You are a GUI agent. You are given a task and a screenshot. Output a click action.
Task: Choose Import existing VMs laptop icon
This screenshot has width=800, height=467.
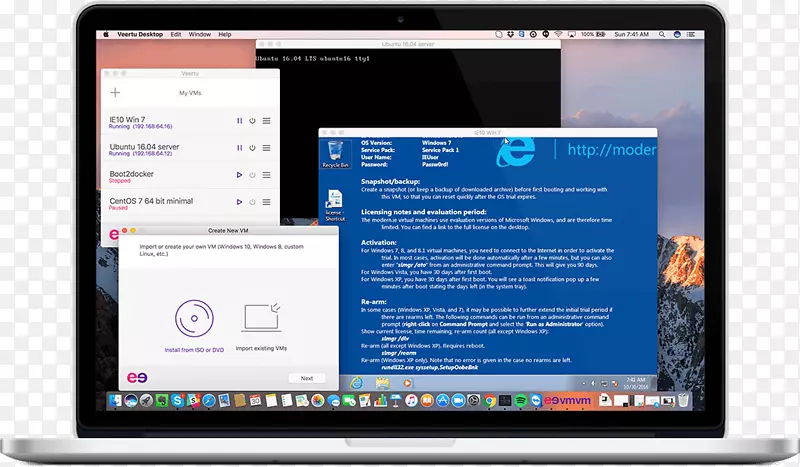(261, 317)
